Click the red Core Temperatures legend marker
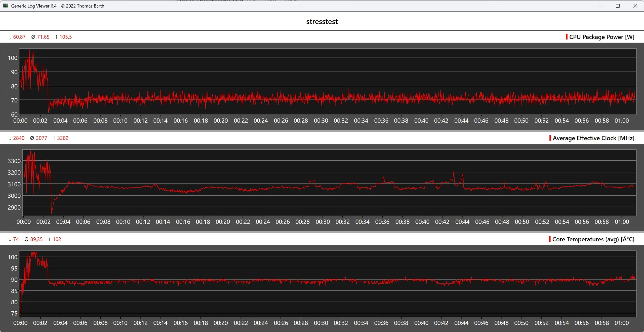The height and width of the screenshot is (332, 644). 550,239
